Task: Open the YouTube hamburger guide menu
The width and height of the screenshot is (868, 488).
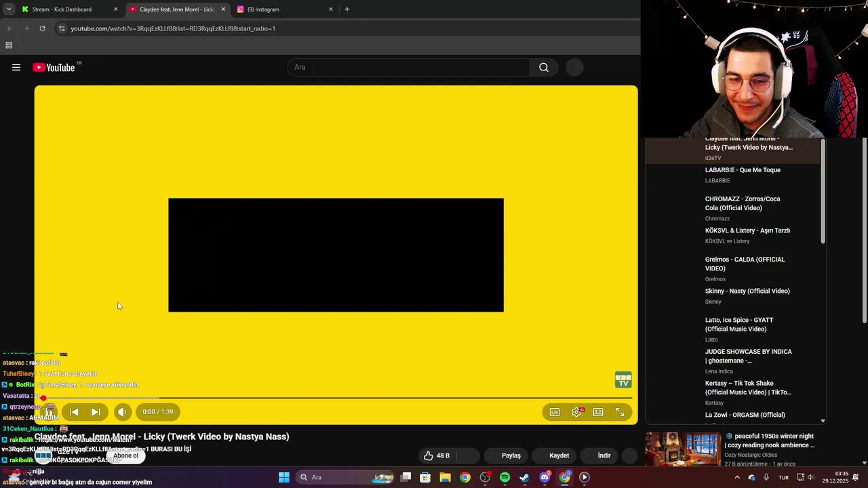Action: (x=16, y=67)
